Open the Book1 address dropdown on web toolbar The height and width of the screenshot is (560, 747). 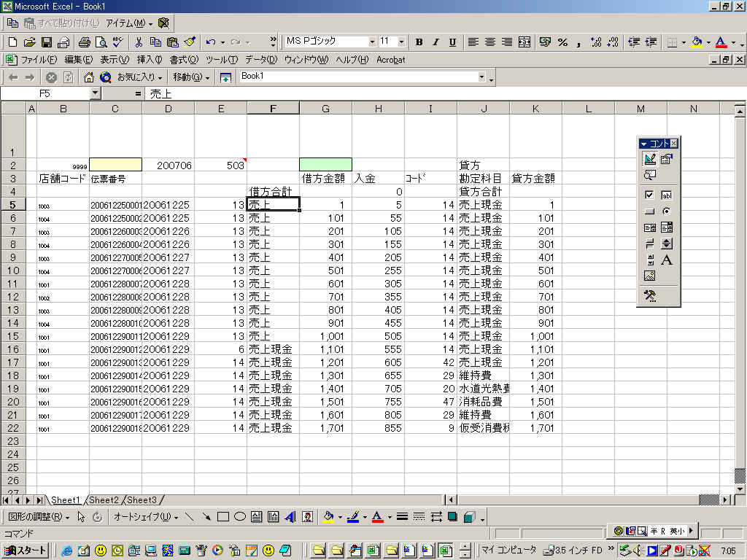(481, 77)
